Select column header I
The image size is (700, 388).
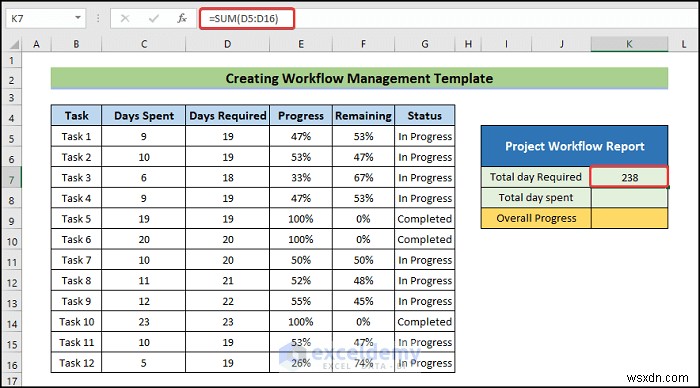point(506,44)
